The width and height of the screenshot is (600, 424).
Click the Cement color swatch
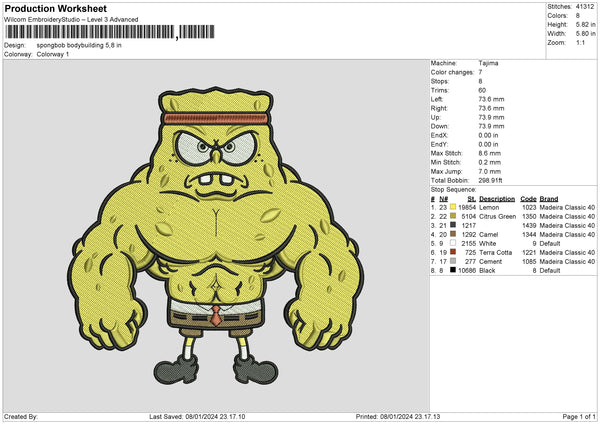(453, 261)
